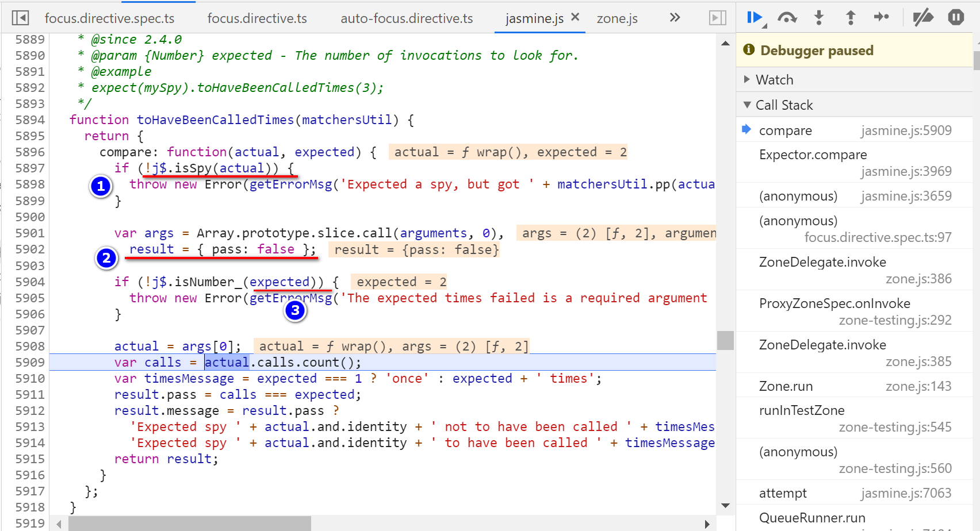Show more tabs via double chevron
Viewport: 980px width, 531px height.
[675, 17]
